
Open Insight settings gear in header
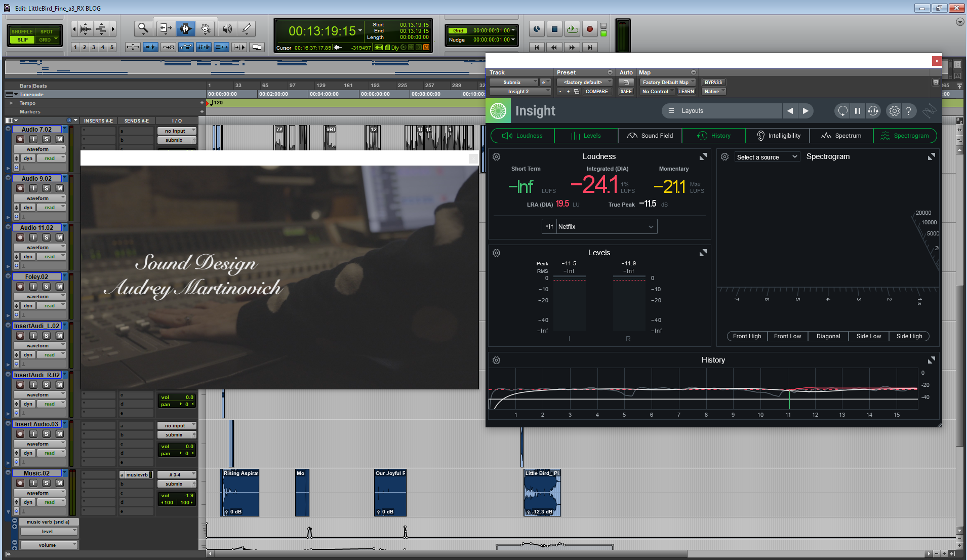894,111
